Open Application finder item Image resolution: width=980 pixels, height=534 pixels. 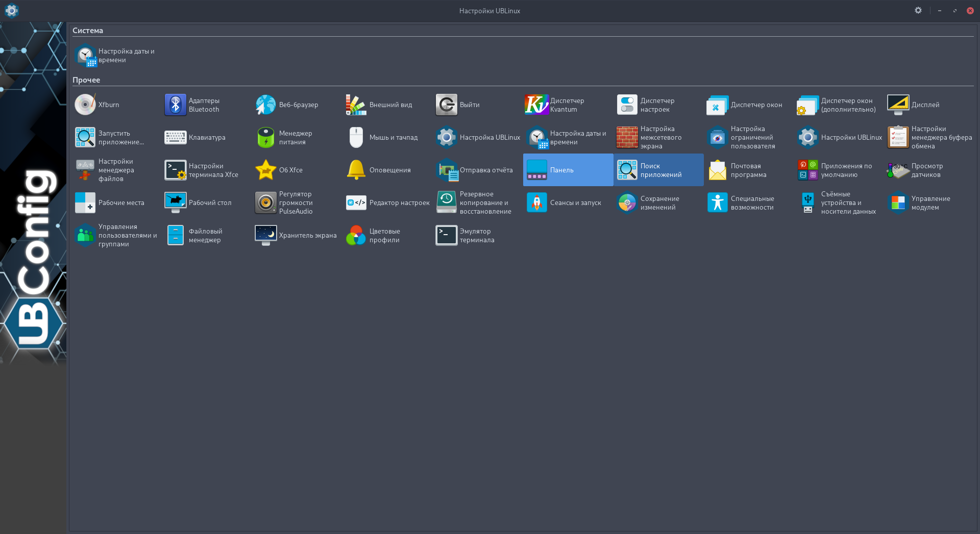[658, 170]
